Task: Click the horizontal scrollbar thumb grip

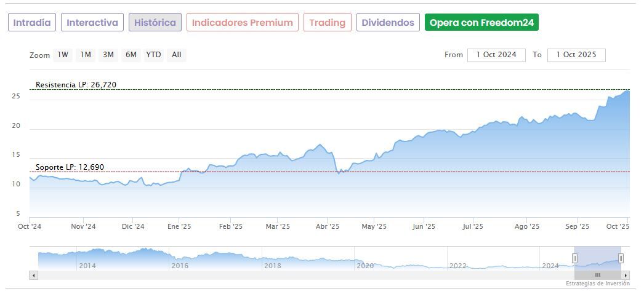Action: 597,275
